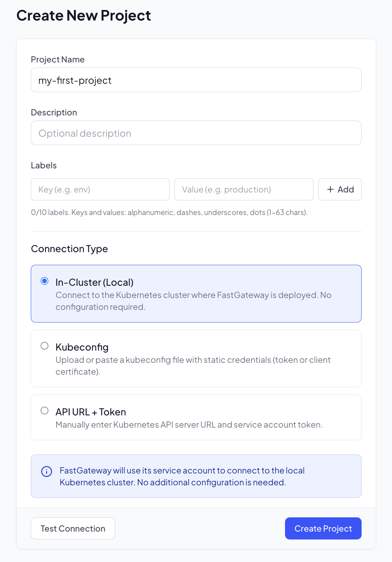The height and width of the screenshot is (562, 392).
Task: Click the Test Connection button
Action: coord(73,528)
